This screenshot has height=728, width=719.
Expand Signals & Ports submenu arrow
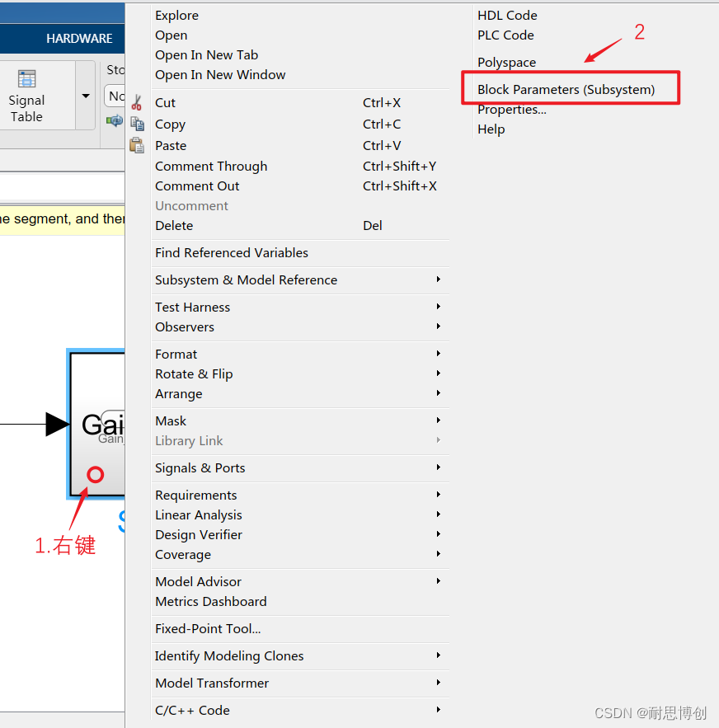pos(438,467)
